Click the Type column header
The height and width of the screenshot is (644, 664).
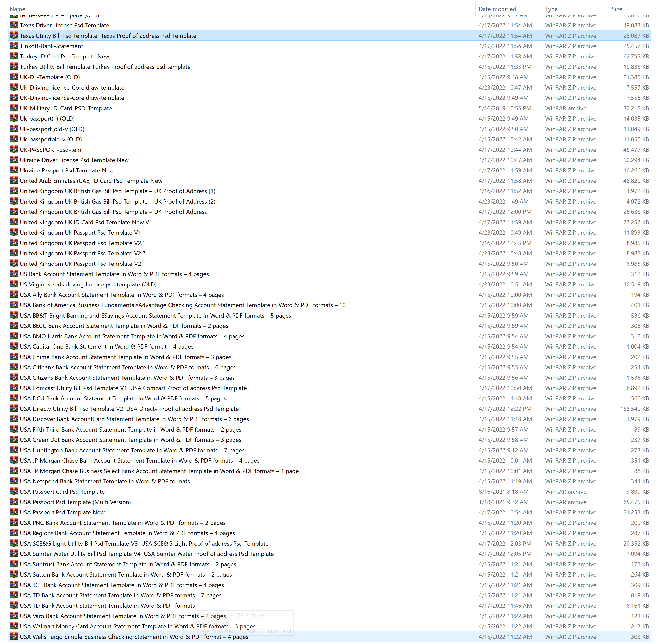point(551,9)
